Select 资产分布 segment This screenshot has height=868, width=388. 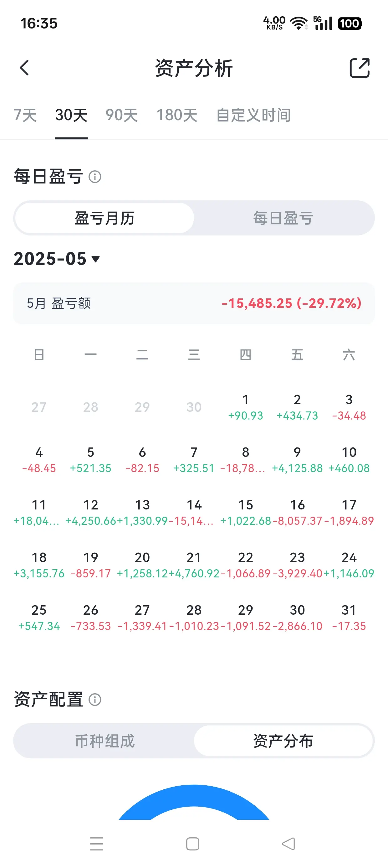click(x=283, y=741)
